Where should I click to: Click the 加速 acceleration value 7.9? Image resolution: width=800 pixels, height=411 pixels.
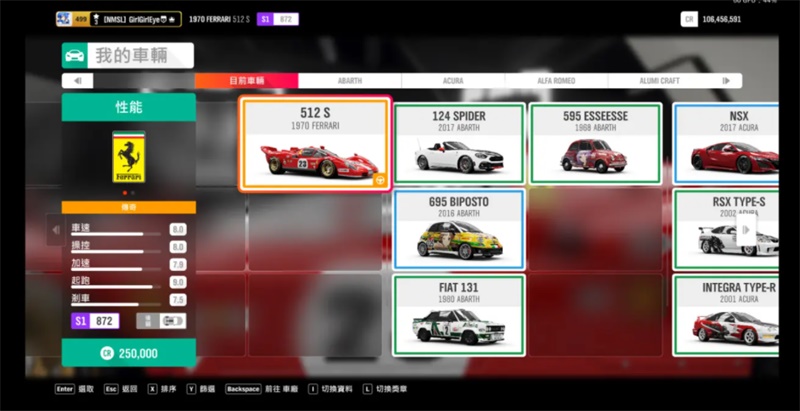click(x=178, y=265)
